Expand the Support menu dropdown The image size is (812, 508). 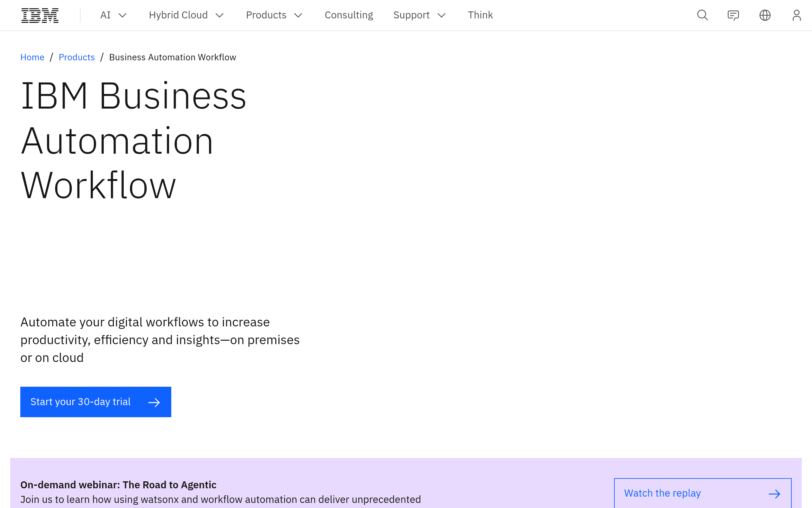pyautogui.click(x=419, y=15)
